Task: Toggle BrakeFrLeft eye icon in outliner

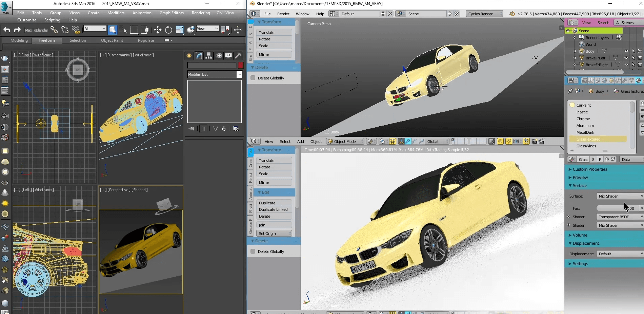Action: (x=626, y=58)
